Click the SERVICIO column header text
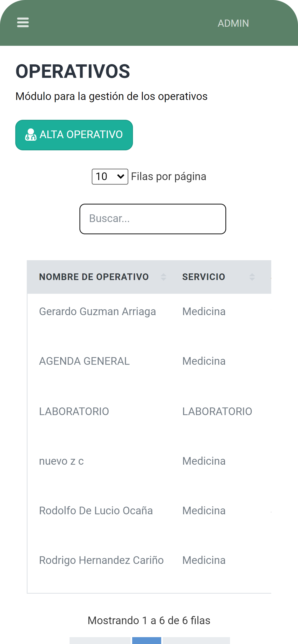 pyautogui.click(x=204, y=277)
